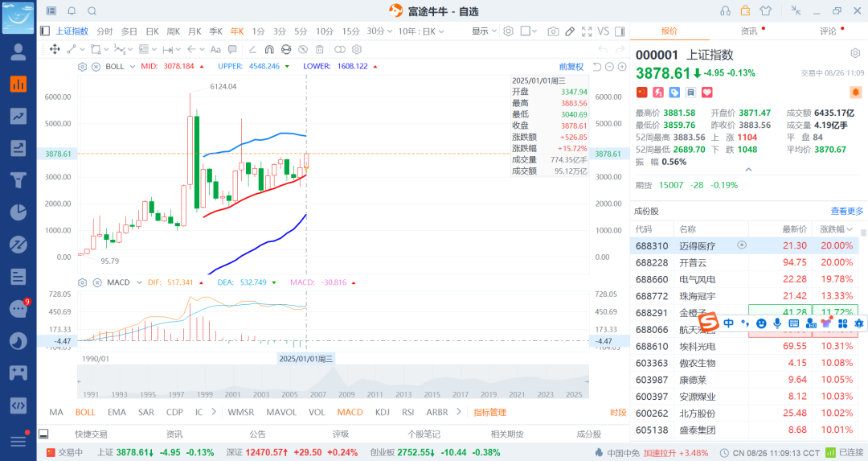The width and height of the screenshot is (868, 461).
Task: Remove MACD indicator with X circle
Action: point(97,282)
